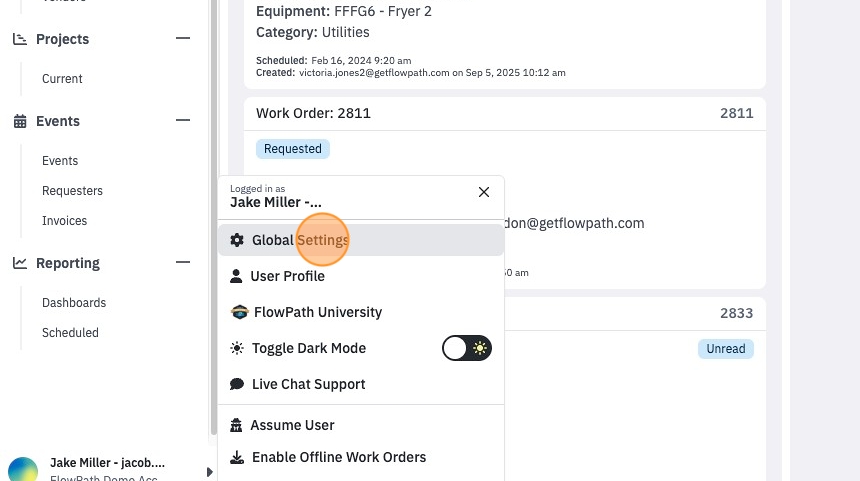The image size is (860, 481).
Task: Click the arrow beside the Jake Miller account
Action: pos(210,472)
